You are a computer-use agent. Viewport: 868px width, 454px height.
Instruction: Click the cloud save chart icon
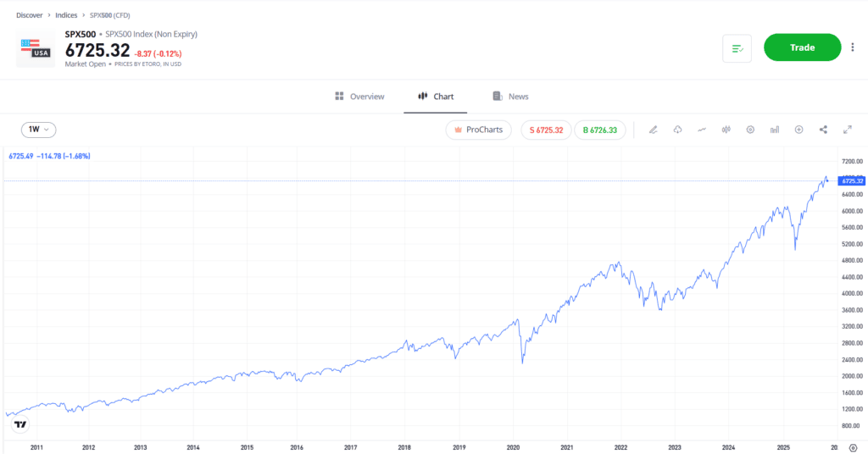(x=677, y=130)
